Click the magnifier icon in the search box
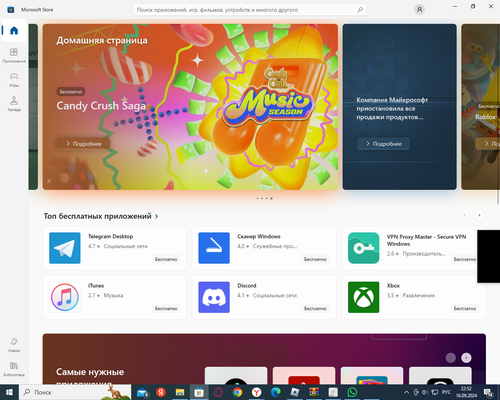The image size is (500, 400). point(360,10)
